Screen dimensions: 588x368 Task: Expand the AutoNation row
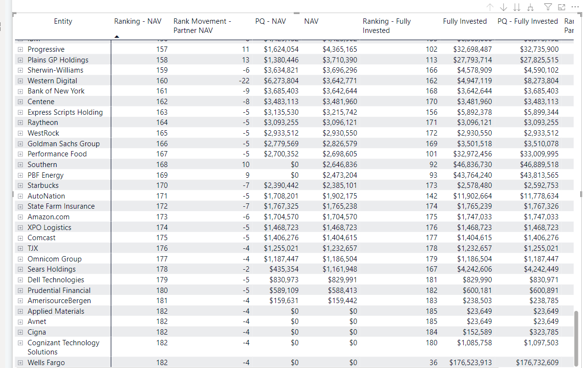pos(20,196)
